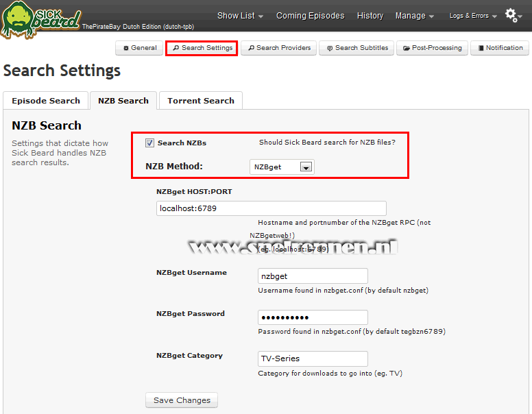Open Notification settings
The image size is (532, 414).
pos(500,48)
